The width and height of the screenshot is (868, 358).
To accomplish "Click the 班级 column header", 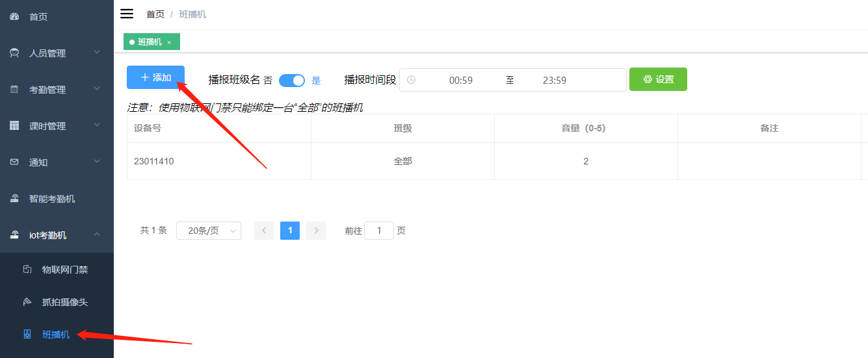I will [x=403, y=129].
